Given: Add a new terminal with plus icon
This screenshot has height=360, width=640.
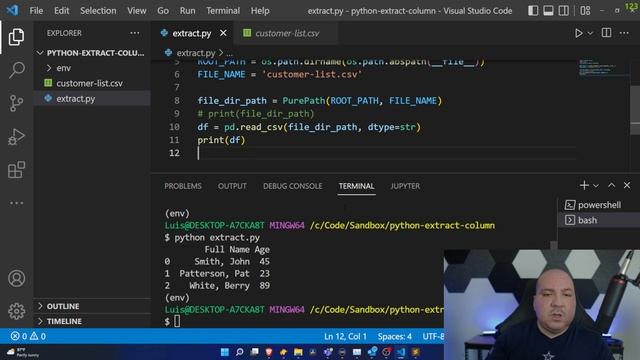Looking at the screenshot, I should (584, 185).
